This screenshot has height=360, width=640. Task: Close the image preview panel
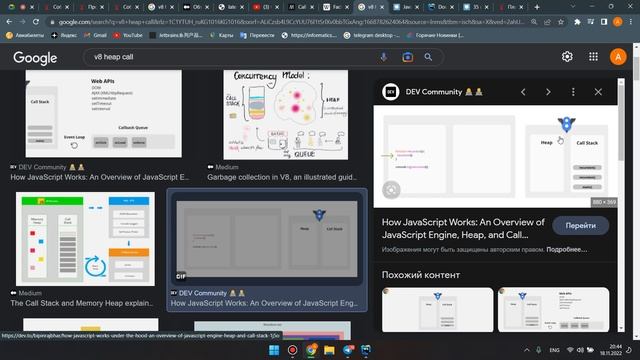pyautogui.click(x=598, y=92)
